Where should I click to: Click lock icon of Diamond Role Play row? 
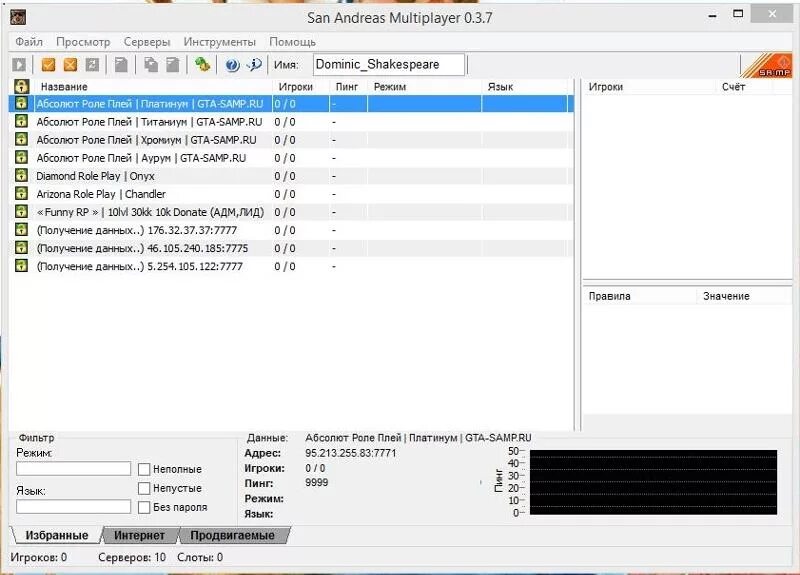pos(21,176)
